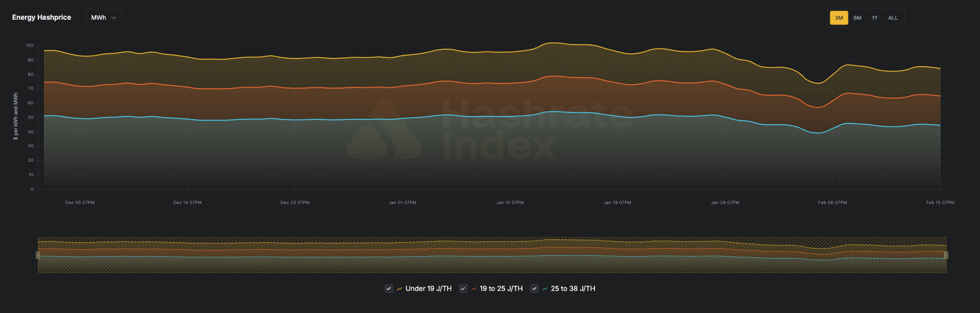The width and height of the screenshot is (980, 313).
Task: Switch to the 6M time range
Action: [x=857, y=18]
